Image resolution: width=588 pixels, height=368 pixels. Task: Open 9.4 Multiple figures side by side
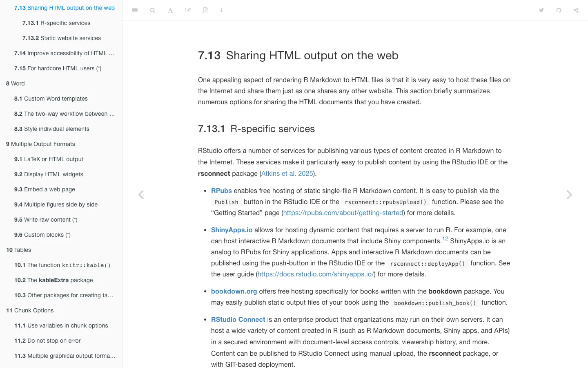pos(56,204)
